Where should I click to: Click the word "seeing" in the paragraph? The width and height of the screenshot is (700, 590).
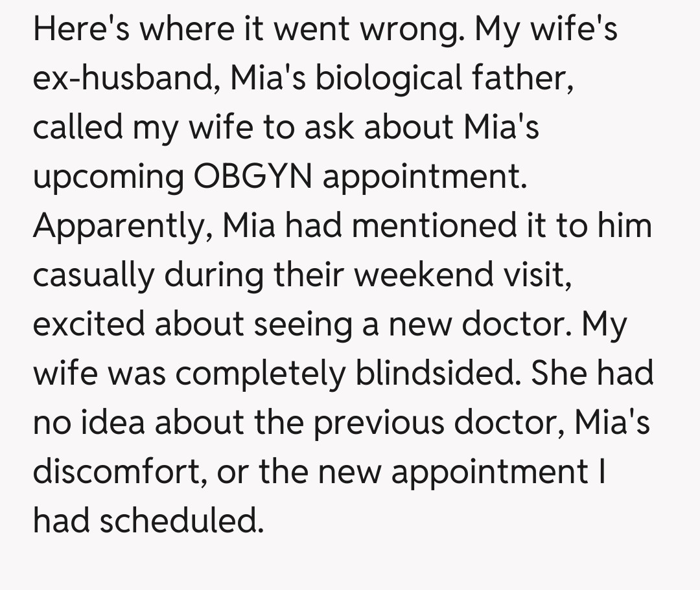pos(302,324)
